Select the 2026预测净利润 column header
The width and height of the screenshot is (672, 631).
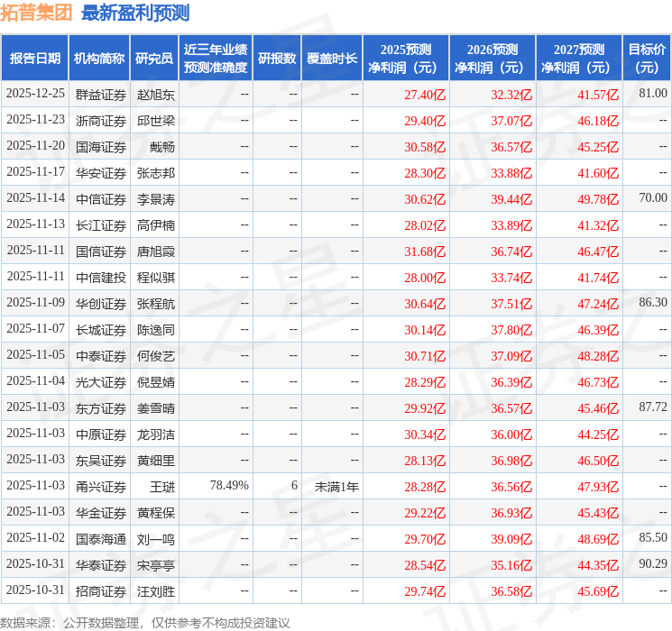[x=492, y=59]
